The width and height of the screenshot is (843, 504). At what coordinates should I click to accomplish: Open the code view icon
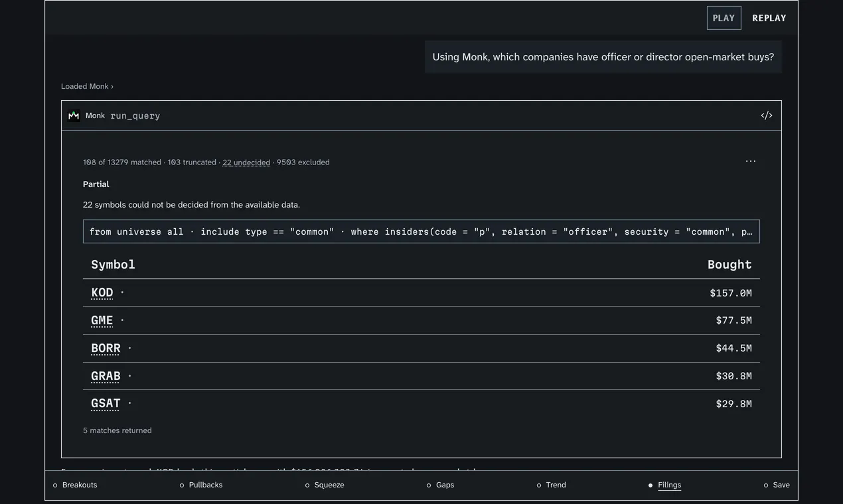767,115
